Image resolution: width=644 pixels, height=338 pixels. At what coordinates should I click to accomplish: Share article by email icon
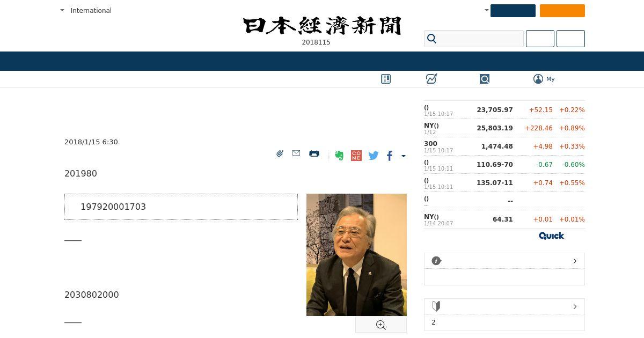pyautogui.click(x=296, y=153)
